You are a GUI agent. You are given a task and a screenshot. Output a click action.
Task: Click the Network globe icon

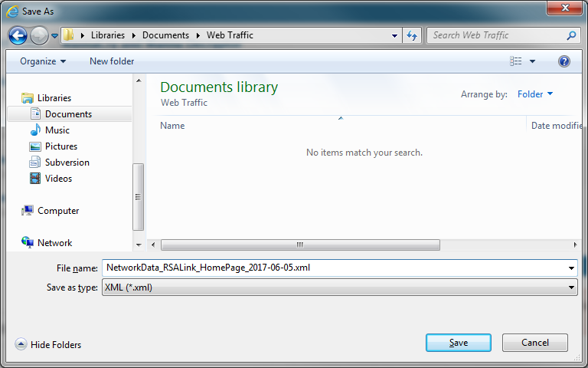[x=28, y=242]
